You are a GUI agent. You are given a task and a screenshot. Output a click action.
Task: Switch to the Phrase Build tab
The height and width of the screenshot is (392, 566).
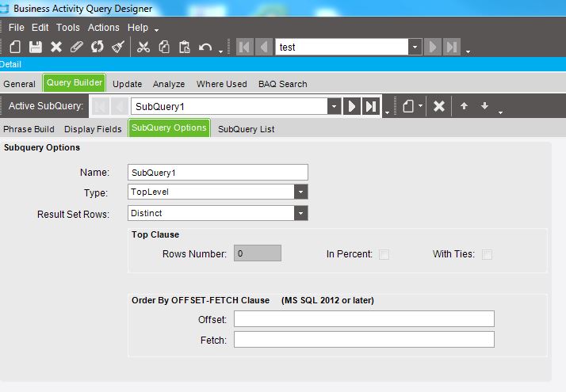pyautogui.click(x=29, y=129)
